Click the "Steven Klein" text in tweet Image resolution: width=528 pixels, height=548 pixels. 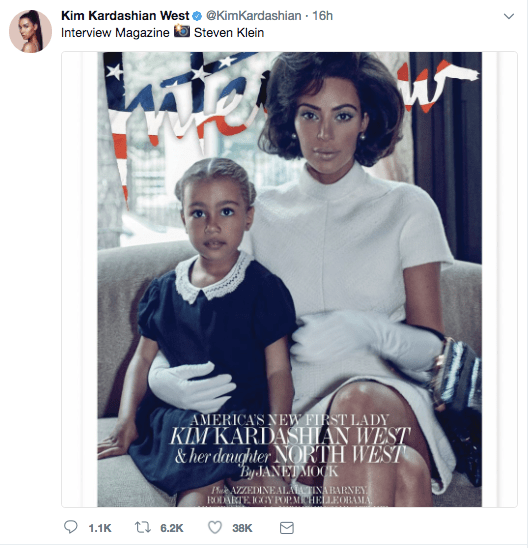coord(229,33)
